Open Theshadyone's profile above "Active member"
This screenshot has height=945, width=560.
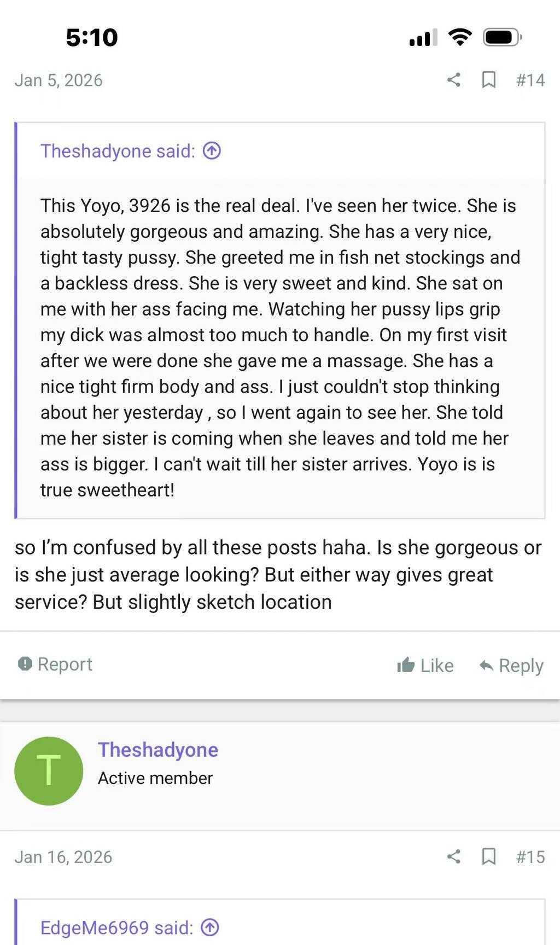(x=158, y=750)
